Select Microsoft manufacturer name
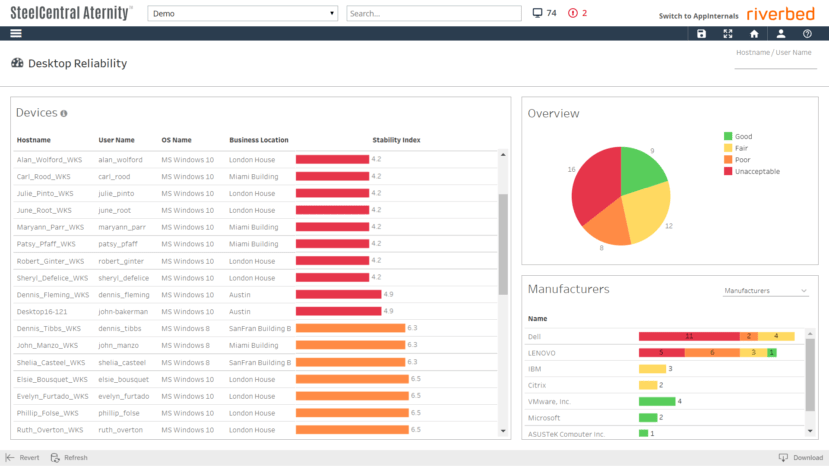The image size is (829, 466). (544, 418)
